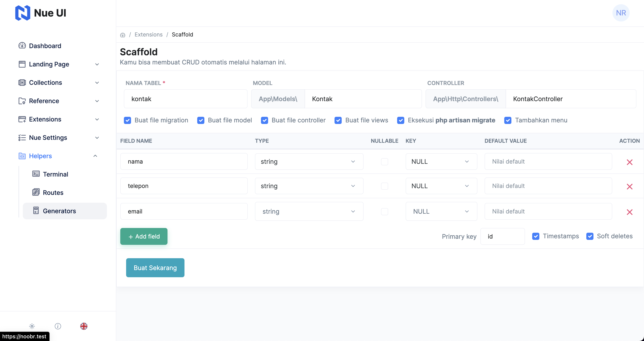Toggle Soft deletes checkbox
The width and height of the screenshot is (644, 341).
tap(590, 236)
